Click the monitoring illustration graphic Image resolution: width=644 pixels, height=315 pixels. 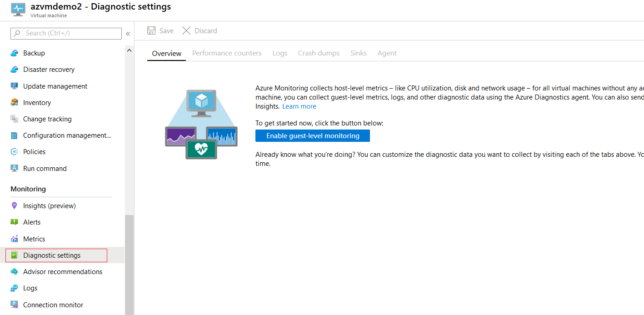point(201,125)
